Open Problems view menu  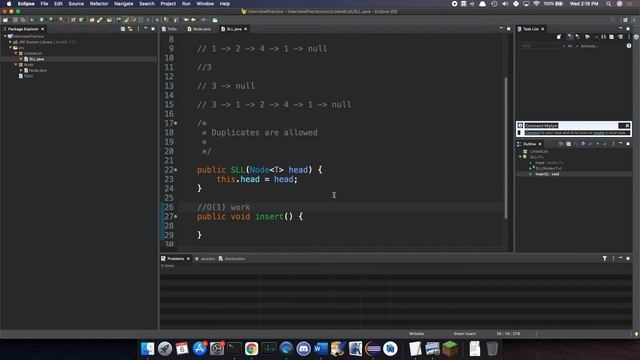tap(613, 259)
